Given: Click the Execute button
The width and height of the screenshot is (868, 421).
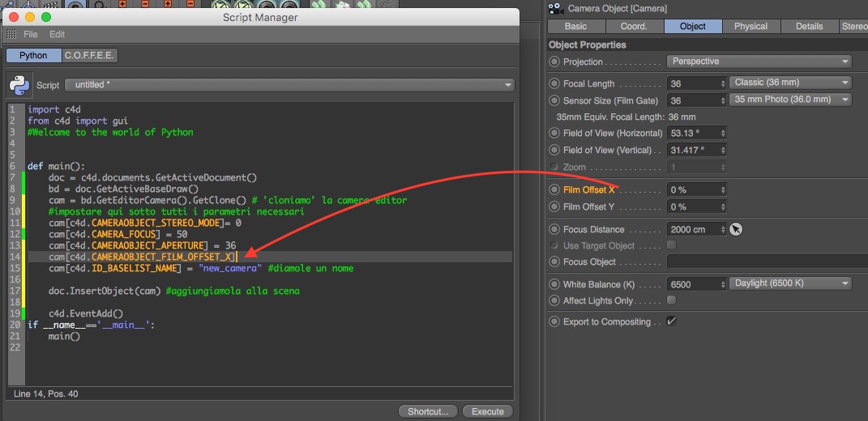Looking at the screenshot, I should tap(488, 411).
